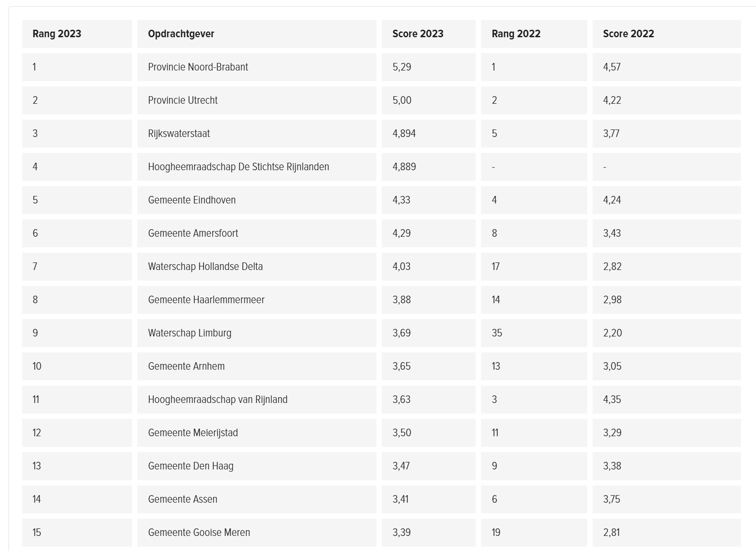The height and width of the screenshot is (551, 756).
Task: Click on Rijkswaterstaat in the table
Action: (179, 133)
